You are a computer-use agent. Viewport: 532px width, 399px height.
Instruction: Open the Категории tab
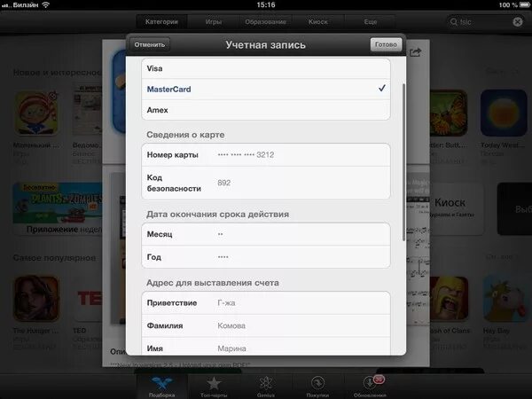tap(161, 21)
